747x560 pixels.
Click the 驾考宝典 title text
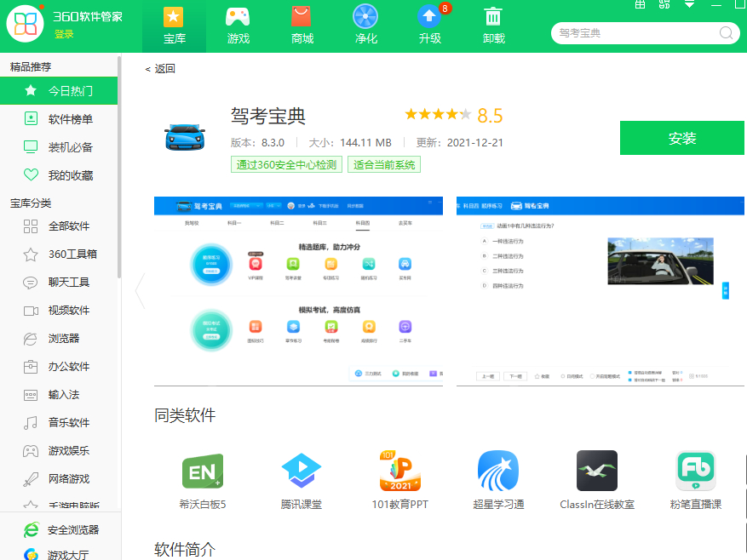pyautogui.click(x=268, y=116)
